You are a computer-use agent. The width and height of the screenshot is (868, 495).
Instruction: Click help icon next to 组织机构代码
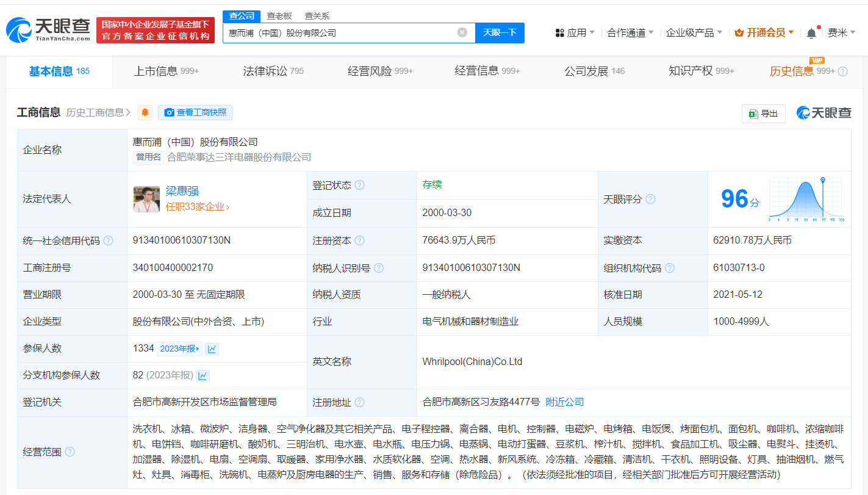(670, 268)
